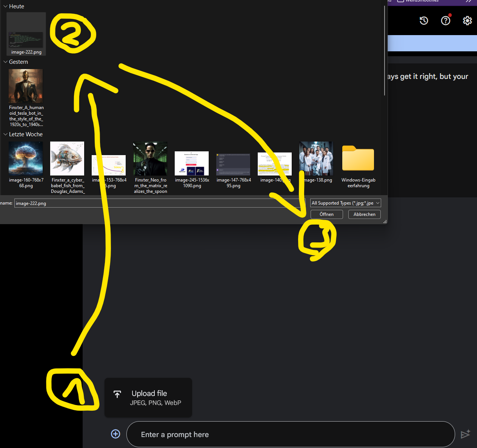The width and height of the screenshot is (477, 448).
Task: Open settings via the gear icon
Action: (x=467, y=21)
